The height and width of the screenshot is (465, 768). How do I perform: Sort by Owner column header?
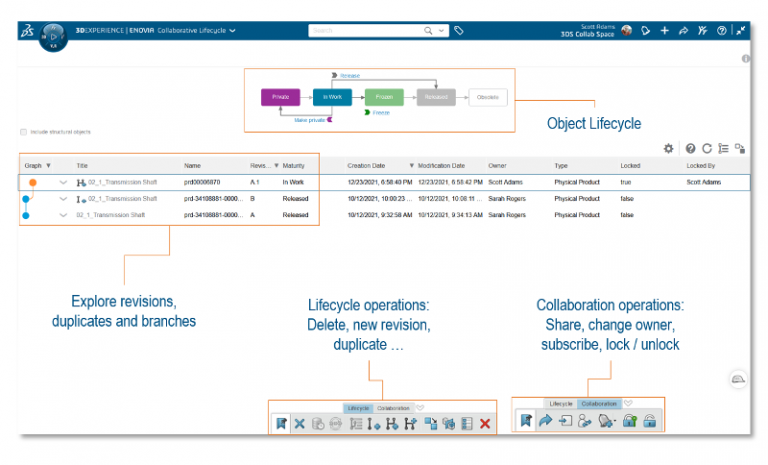[x=497, y=166]
